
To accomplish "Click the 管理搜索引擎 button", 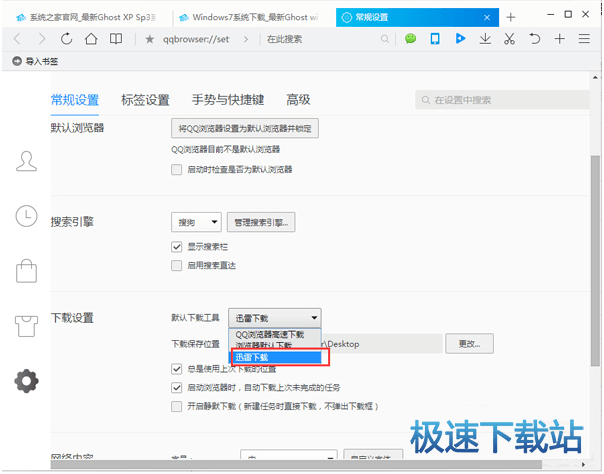I will coord(261,222).
